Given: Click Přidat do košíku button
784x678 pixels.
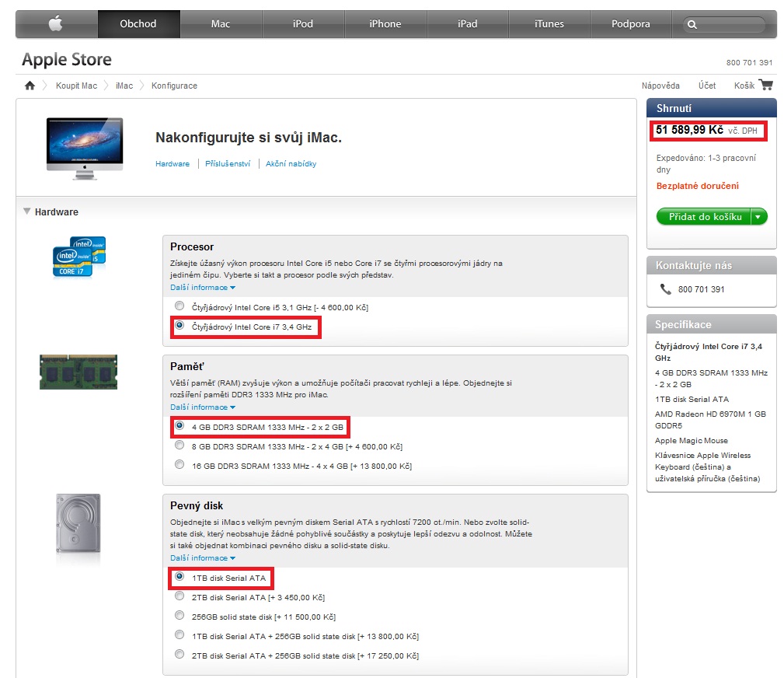Looking at the screenshot, I should click(704, 217).
